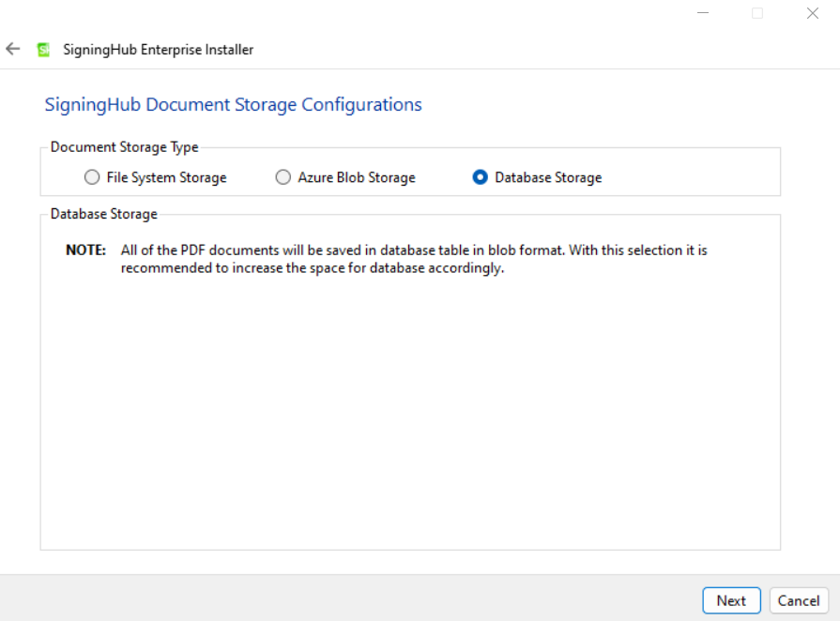Click the "File System Storage" label text

click(167, 177)
